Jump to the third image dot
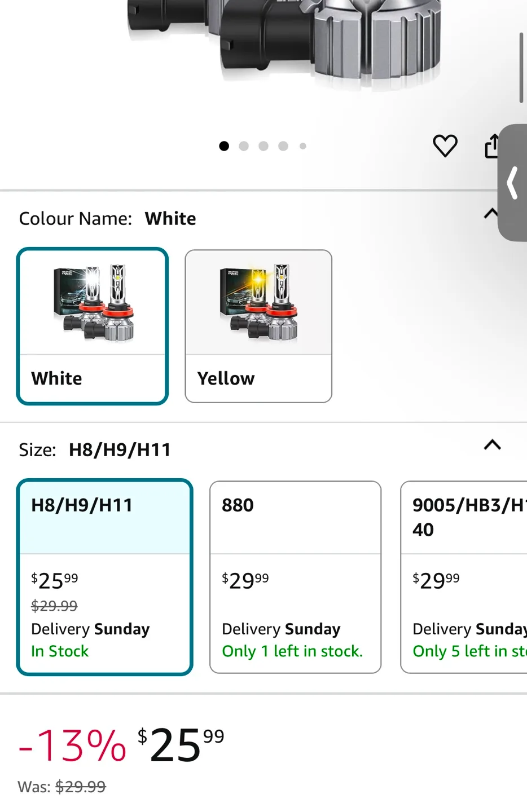527x812 pixels. coord(263,146)
